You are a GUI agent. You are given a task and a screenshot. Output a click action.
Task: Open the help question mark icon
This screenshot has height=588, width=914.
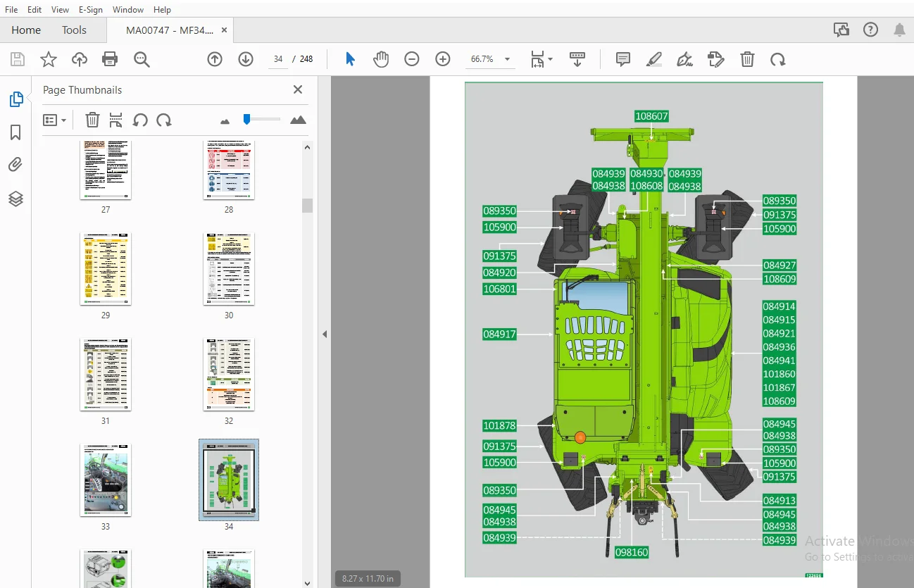[871, 30]
